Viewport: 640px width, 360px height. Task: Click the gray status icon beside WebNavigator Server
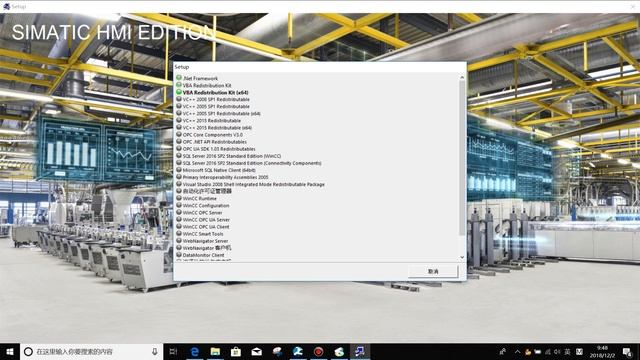(179, 240)
